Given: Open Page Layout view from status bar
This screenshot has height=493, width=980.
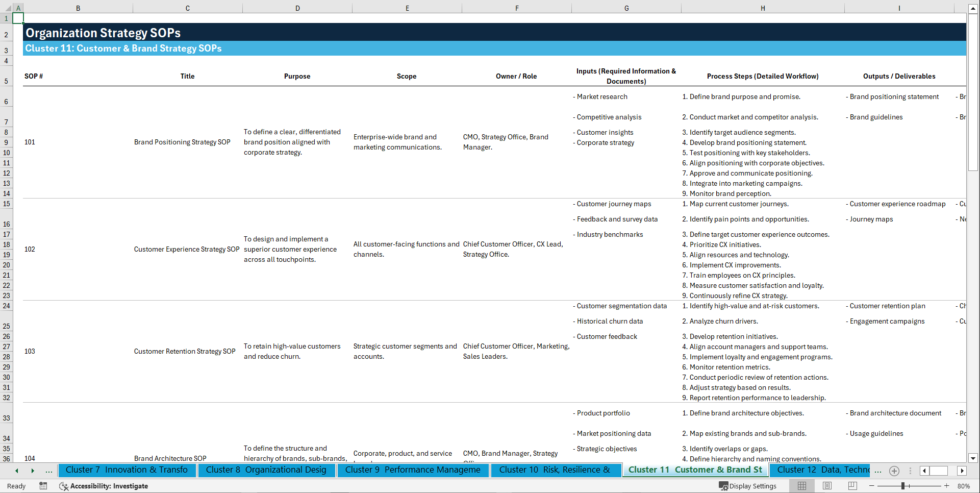Looking at the screenshot, I should [827, 486].
